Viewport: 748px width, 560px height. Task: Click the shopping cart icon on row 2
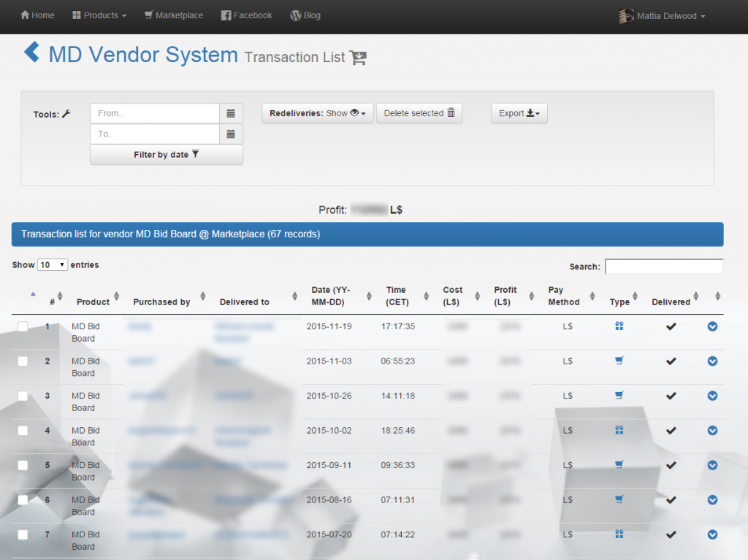pyautogui.click(x=619, y=361)
